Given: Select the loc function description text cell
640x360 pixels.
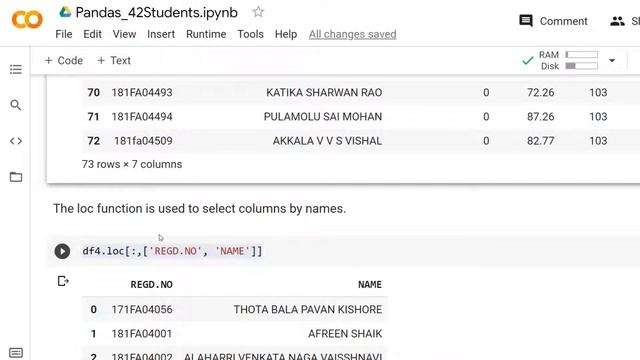Looking at the screenshot, I should point(199,209).
